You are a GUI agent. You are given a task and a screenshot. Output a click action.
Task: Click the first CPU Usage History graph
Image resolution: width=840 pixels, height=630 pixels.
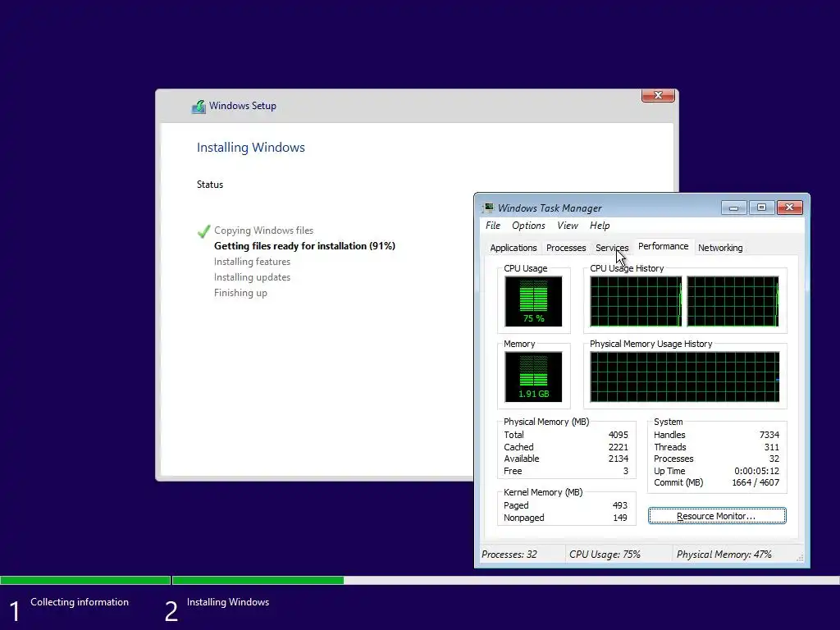[x=636, y=301]
